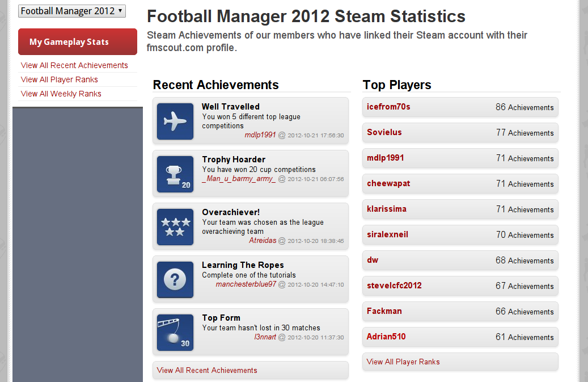The height and width of the screenshot is (382, 588).
Task: Select top player cheewapat
Action: (388, 183)
